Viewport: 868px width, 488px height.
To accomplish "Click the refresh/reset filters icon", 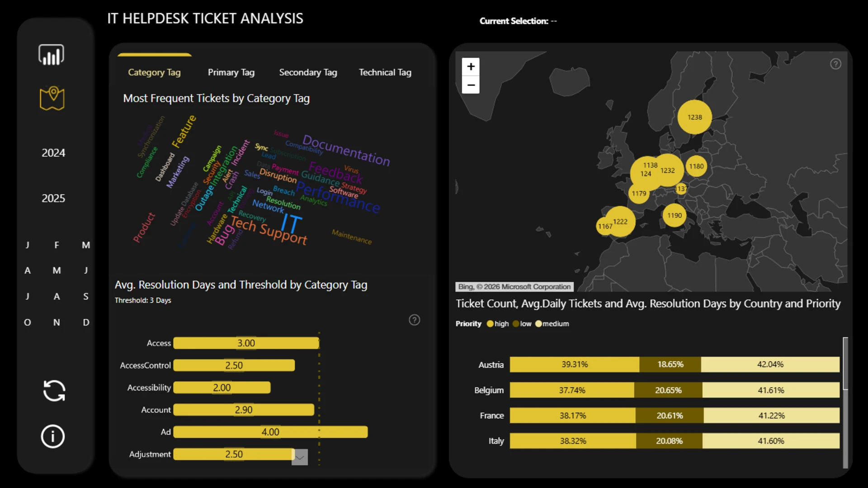I will coord(54,390).
